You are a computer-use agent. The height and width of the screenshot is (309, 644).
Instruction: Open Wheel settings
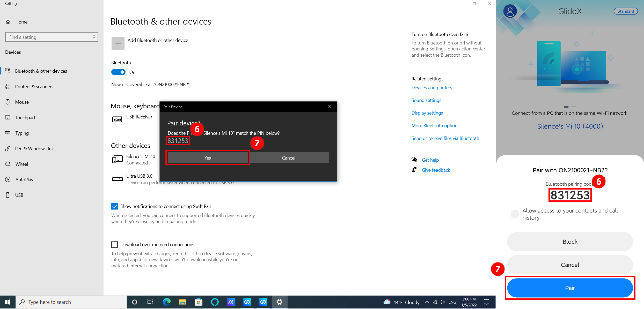click(x=21, y=164)
